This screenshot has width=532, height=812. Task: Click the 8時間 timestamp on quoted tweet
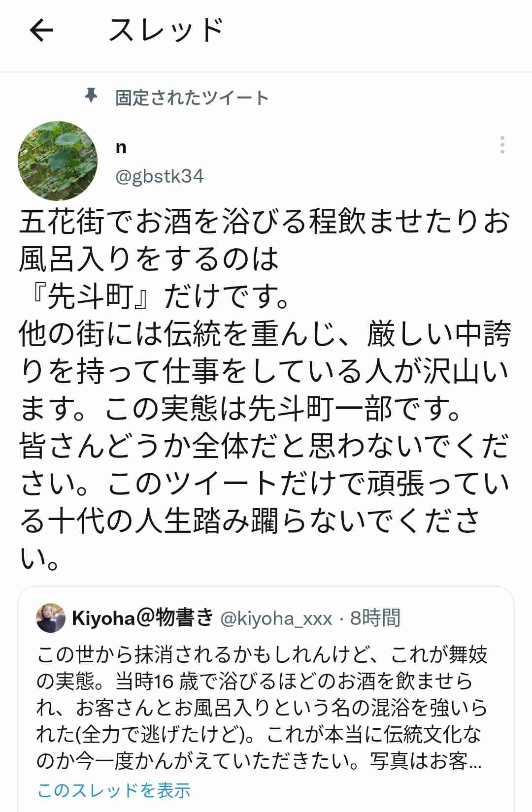[x=375, y=618]
